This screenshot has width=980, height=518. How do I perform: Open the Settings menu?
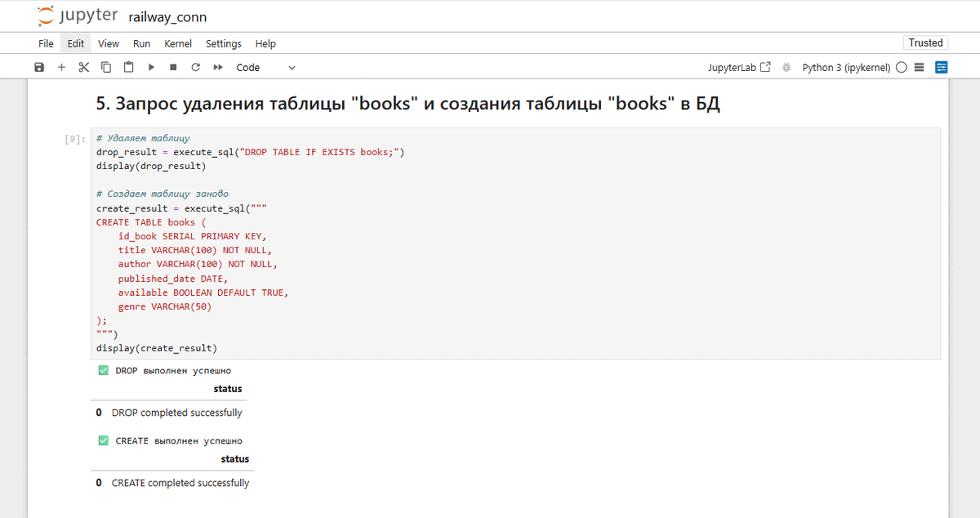coord(224,43)
